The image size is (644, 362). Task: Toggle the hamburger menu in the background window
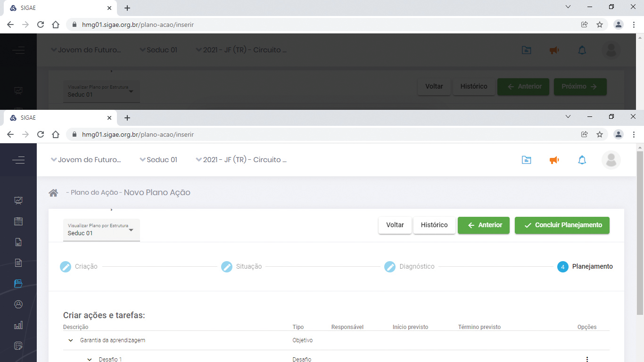point(18,50)
